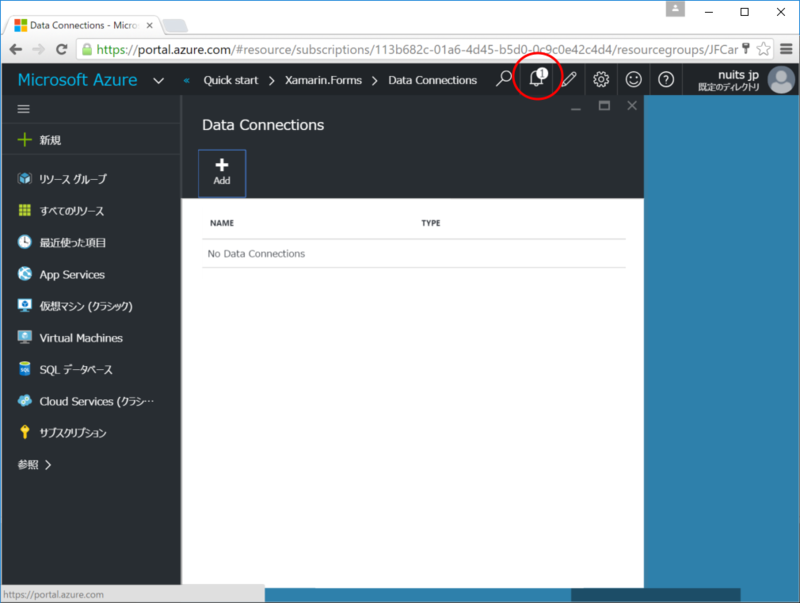Image resolution: width=800 pixels, height=603 pixels.
Task: Collapse sidebar with the hamburger icon
Action: click(x=23, y=109)
